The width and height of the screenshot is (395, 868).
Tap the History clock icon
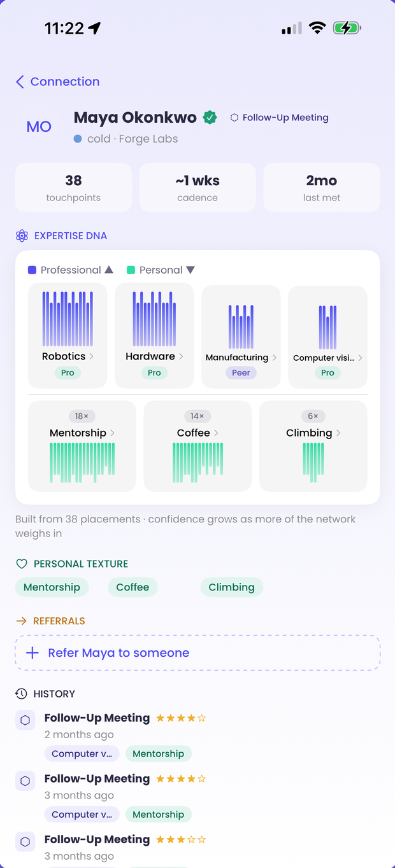(x=22, y=694)
